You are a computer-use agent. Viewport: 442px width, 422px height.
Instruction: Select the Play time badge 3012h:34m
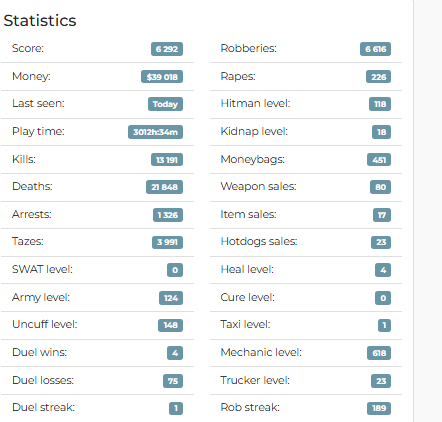click(x=155, y=132)
